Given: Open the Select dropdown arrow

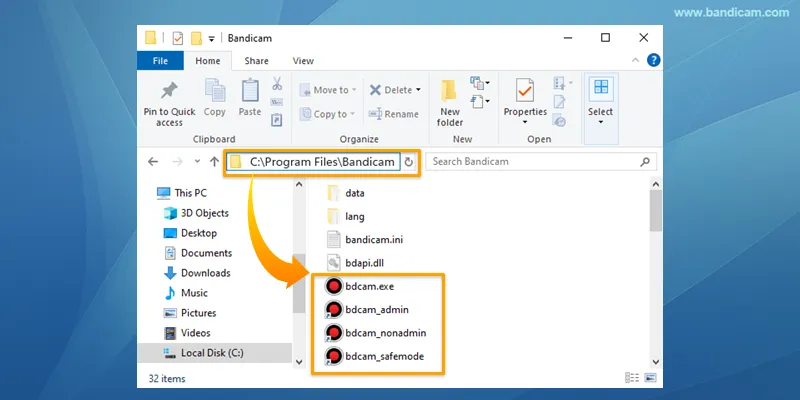Looking at the screenshot, I should pos(601,122).
